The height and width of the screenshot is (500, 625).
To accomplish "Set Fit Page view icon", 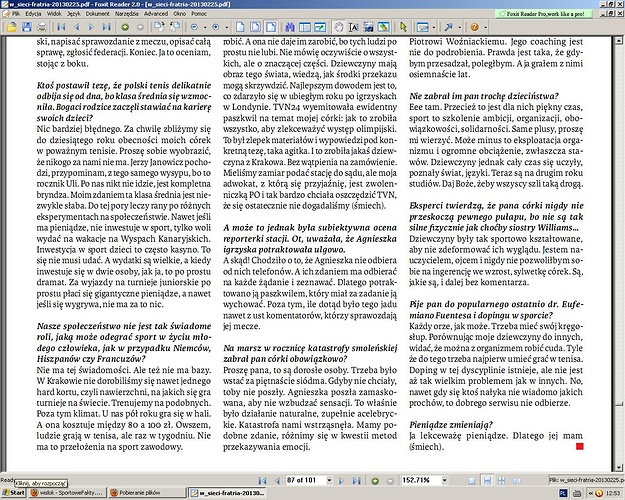I will coord(255,27).
